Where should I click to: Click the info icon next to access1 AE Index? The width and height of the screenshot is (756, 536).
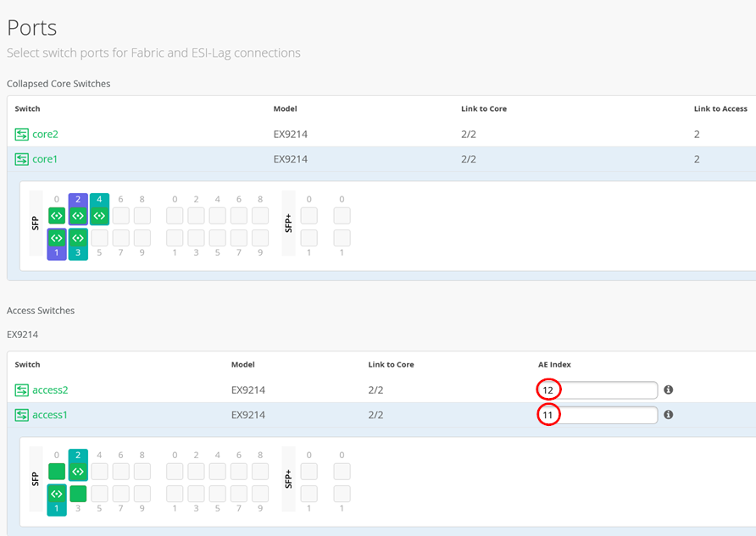tap(668, 415)
